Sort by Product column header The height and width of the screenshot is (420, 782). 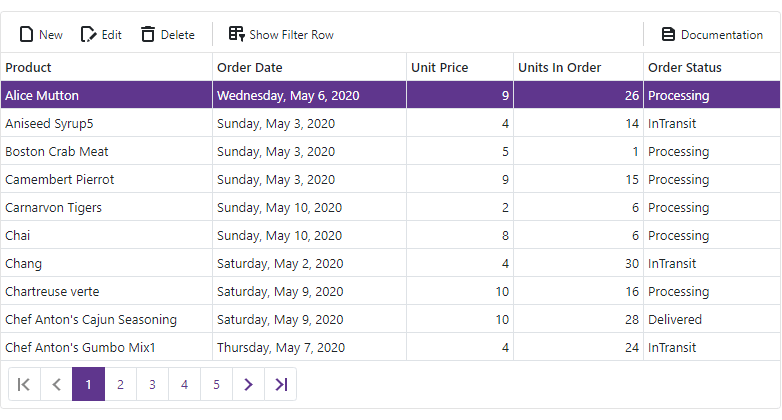coord(28,67)
